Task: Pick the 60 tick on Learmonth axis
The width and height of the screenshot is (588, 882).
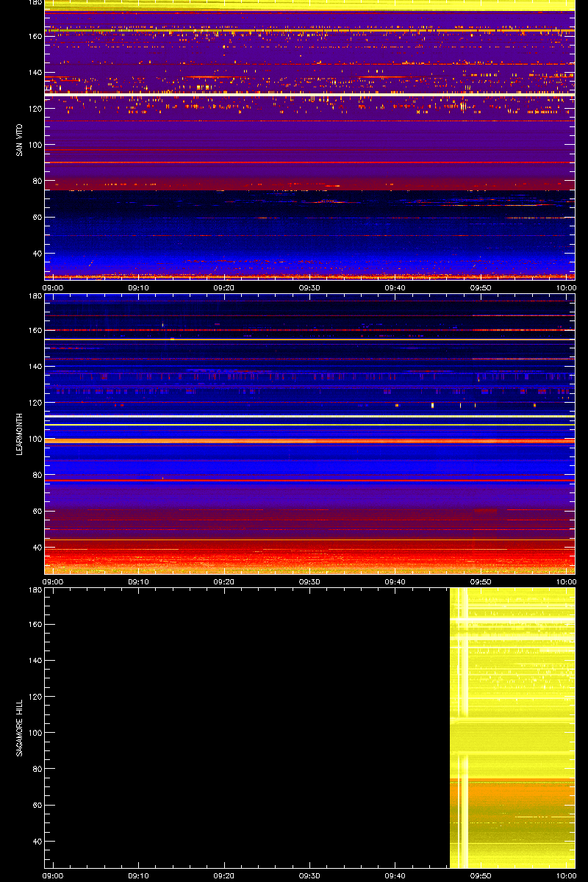Action: [37, 512]
